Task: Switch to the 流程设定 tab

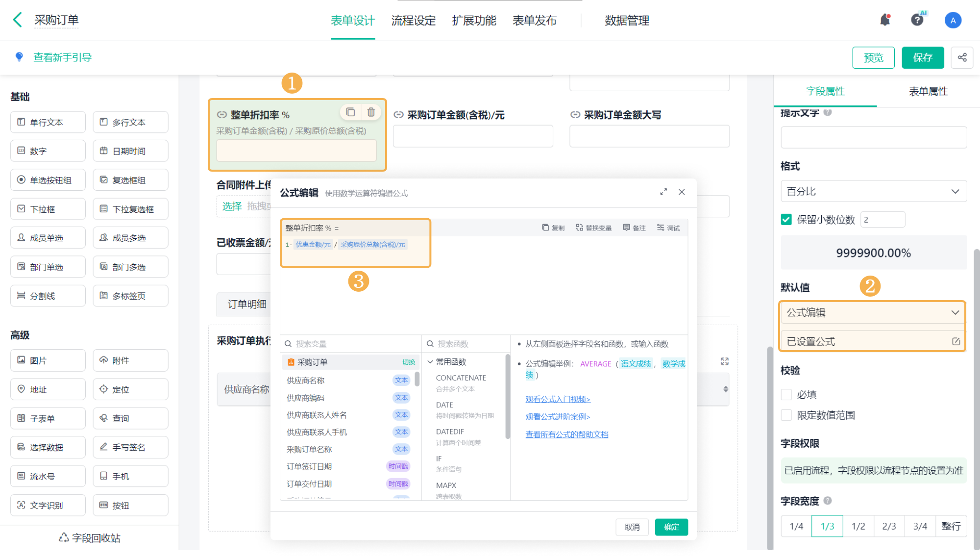Action: pyautogui.click(x=413, y=21)
